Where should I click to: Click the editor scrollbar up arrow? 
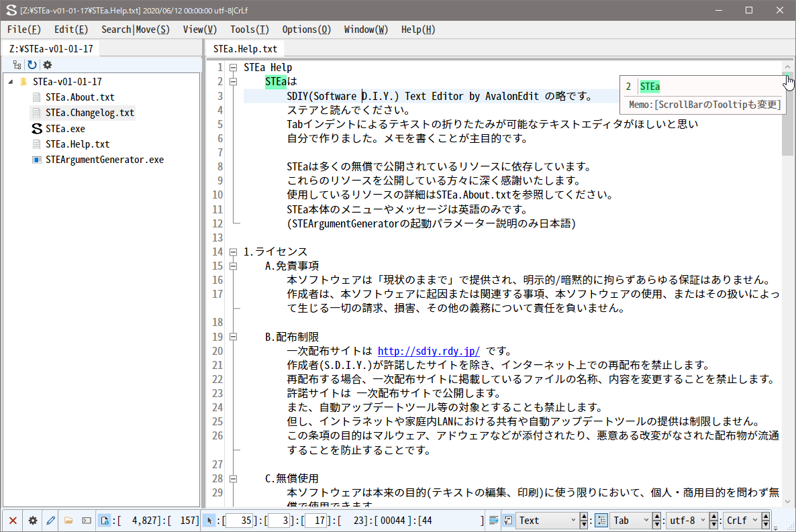tap(787, 66)
